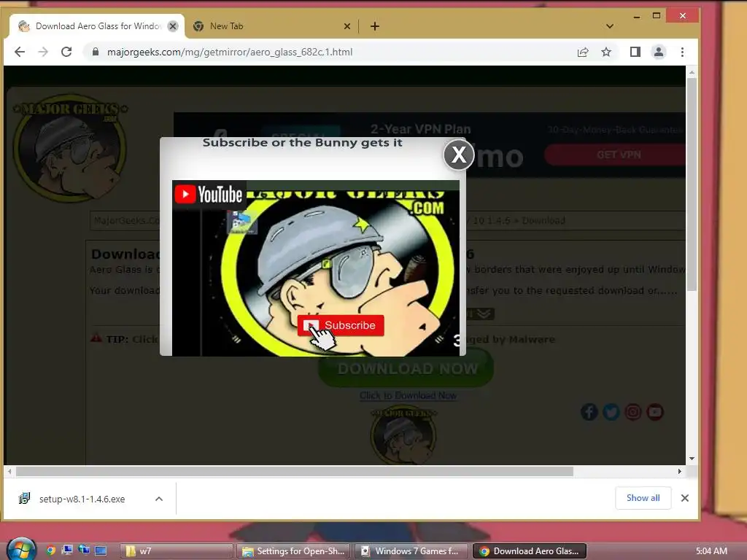This screenshot has width=747, height=560.
Task: Click the download page small Major Geeks logo
Action: (404, 435)
